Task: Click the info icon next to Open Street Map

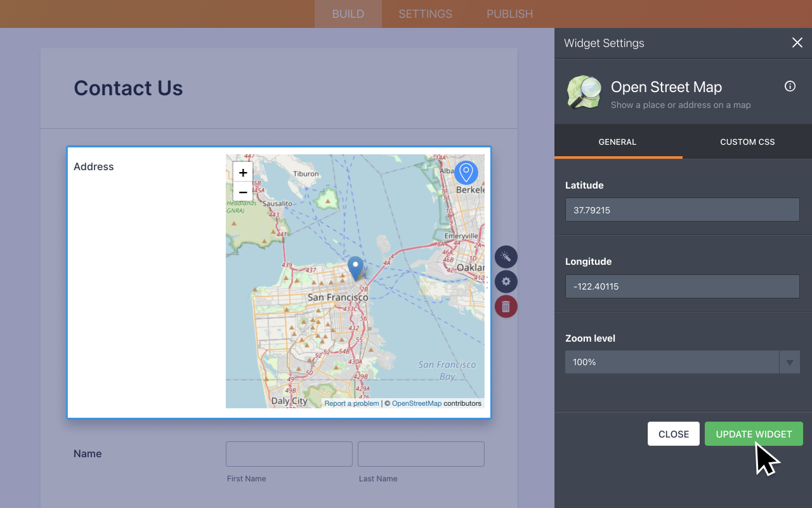Action: click(790, 86)
